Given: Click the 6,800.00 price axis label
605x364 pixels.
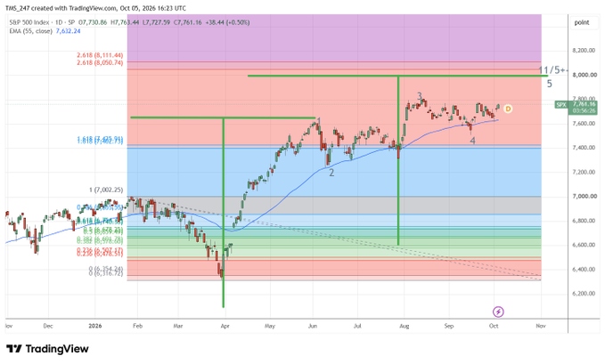Looking at the screenshot, I should (x=585, y=221).
